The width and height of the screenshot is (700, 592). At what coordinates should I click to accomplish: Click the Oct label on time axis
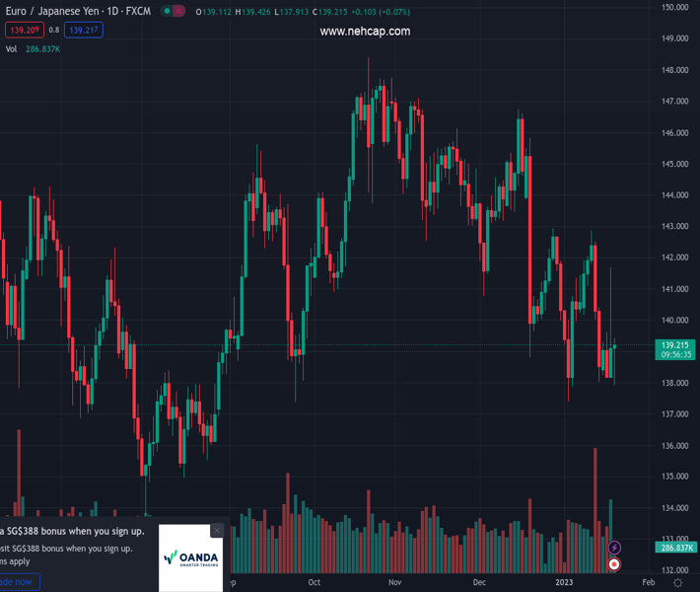pyautogui.click(x=314, y=583)
